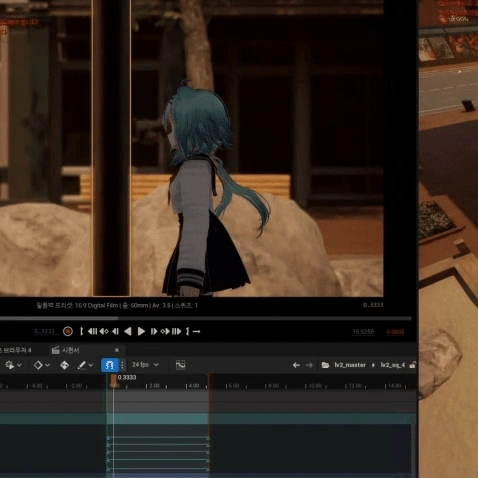
Task: Open the curve editor
Action: pyautogui.click(x=180, y=365)
